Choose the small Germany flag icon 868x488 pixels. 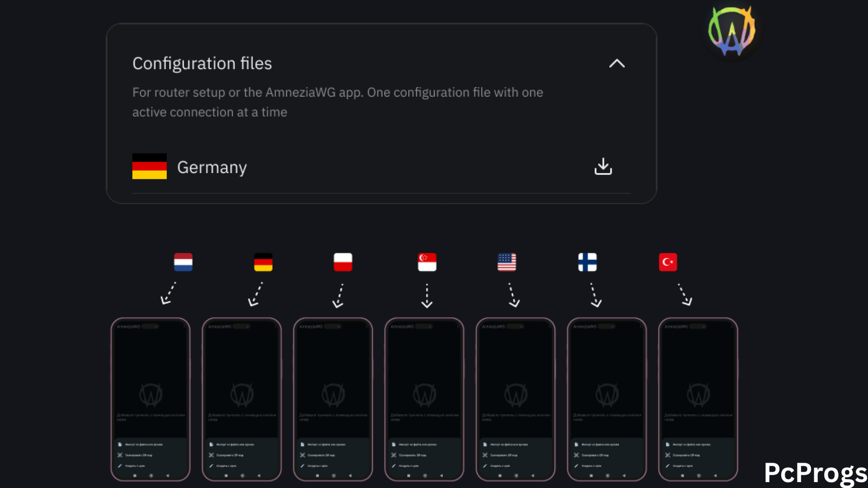263,262
